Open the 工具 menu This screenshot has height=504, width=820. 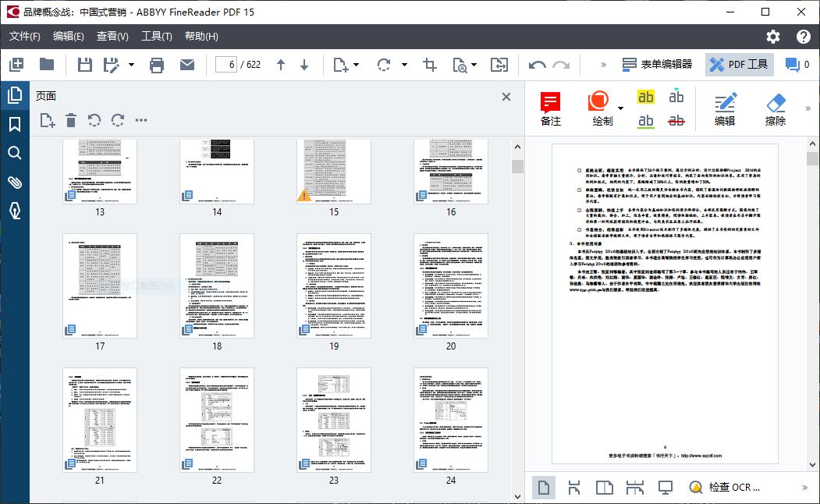point(155,36)
